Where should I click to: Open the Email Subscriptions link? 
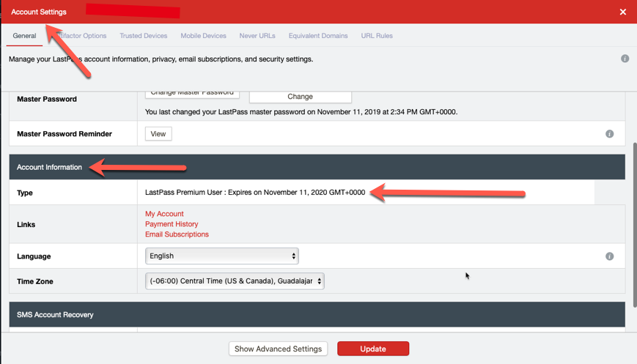click(x=177, y=234)
